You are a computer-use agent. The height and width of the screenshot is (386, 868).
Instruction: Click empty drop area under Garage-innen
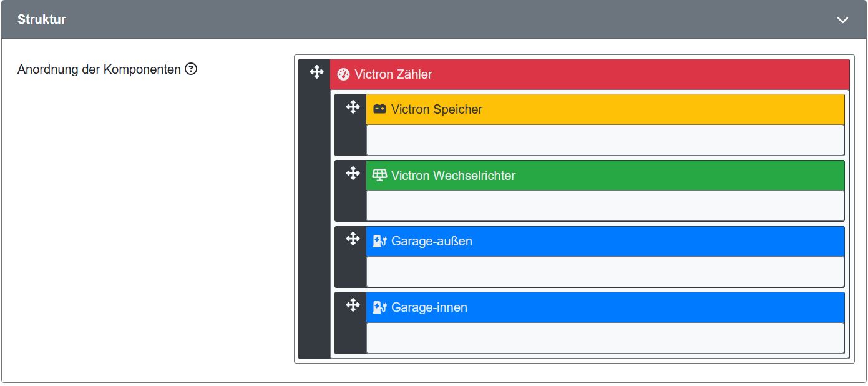(605, 338)
